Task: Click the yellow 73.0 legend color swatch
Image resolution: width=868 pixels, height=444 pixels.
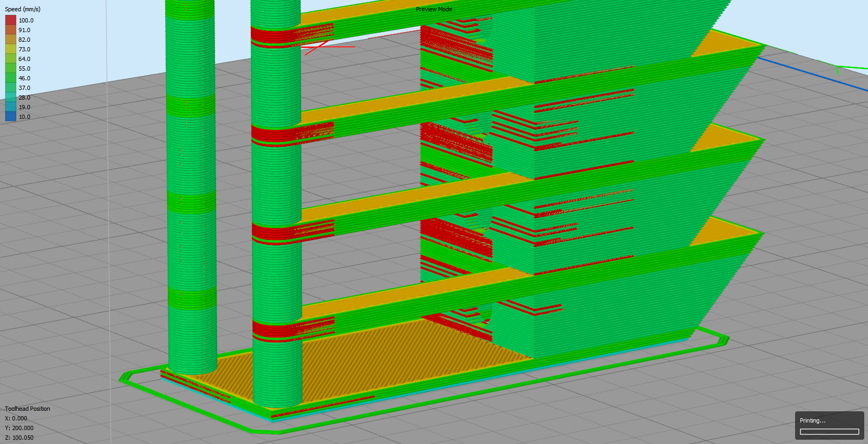Action: click(x=11, y=49)
